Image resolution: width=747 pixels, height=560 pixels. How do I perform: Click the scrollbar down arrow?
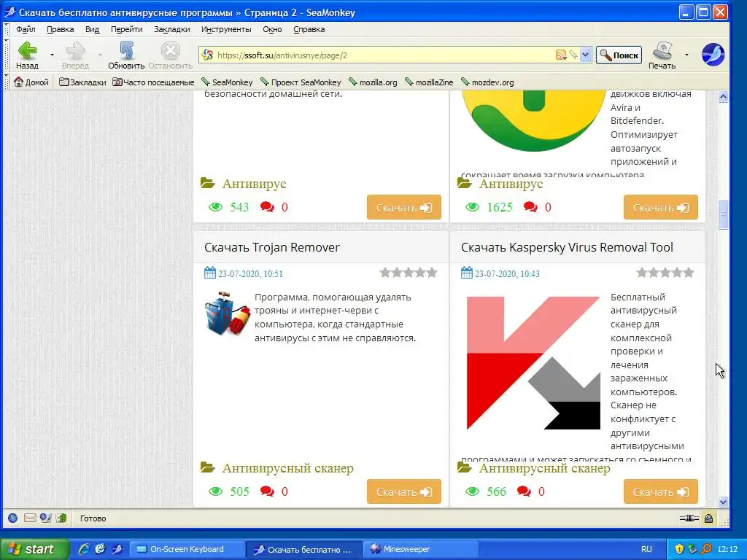click(x=723, y=502)
